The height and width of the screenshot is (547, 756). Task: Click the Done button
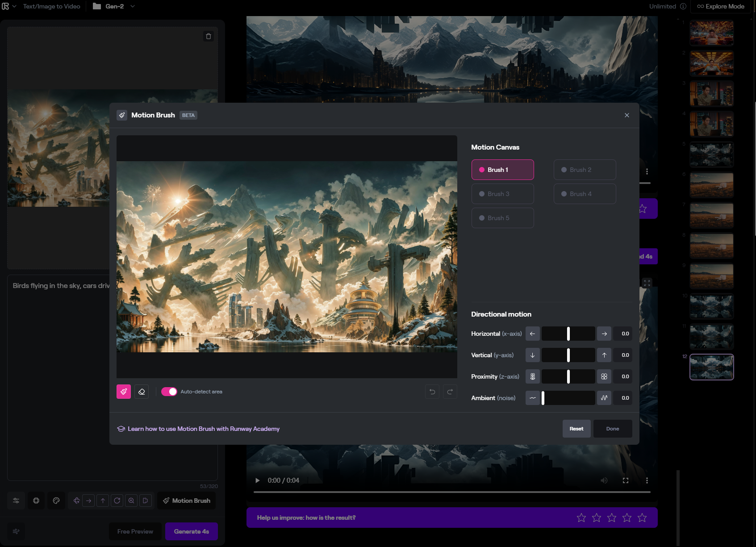pyautogui.click(x=613, y=429)
